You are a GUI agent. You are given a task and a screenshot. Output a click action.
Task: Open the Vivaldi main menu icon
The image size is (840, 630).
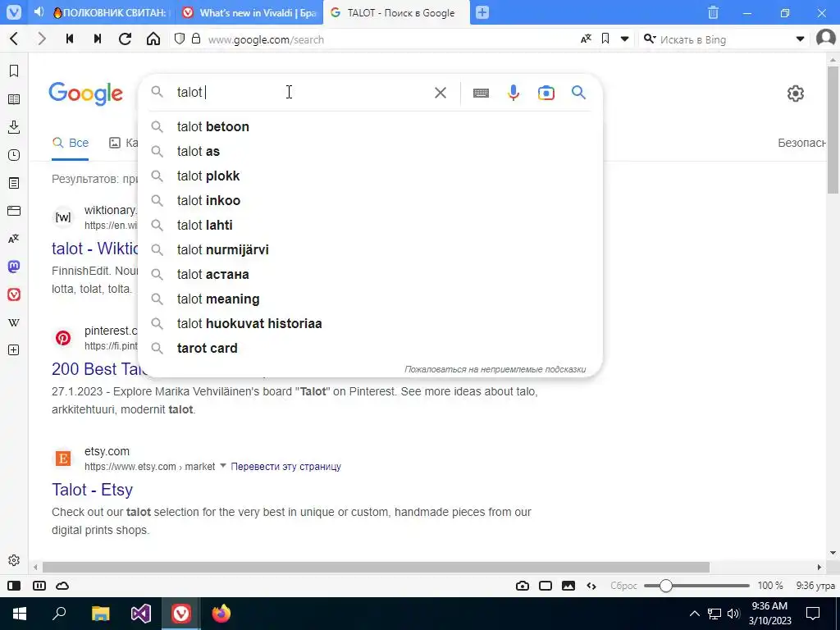(13, 12)
